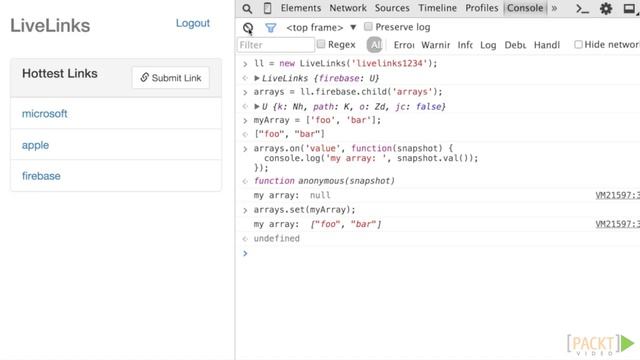Show more DevTools tabs chevron
Viewport: 640px width, 360px height.
tap(554, 8)
